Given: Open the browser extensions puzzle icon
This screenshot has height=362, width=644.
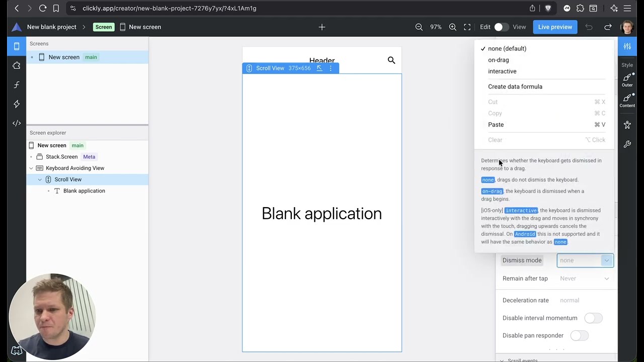Looking at the screenshot, I should tap(580, 8).
